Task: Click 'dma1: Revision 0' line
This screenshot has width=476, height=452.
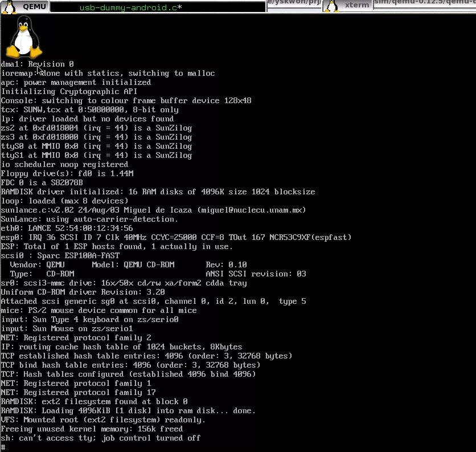Action: [x=38, y=64]
